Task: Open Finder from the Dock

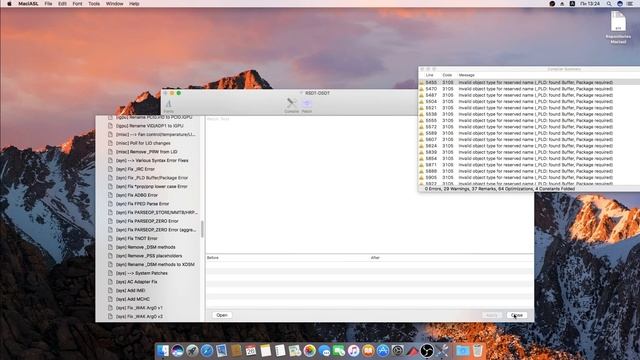Action: [x=163, y=351]
